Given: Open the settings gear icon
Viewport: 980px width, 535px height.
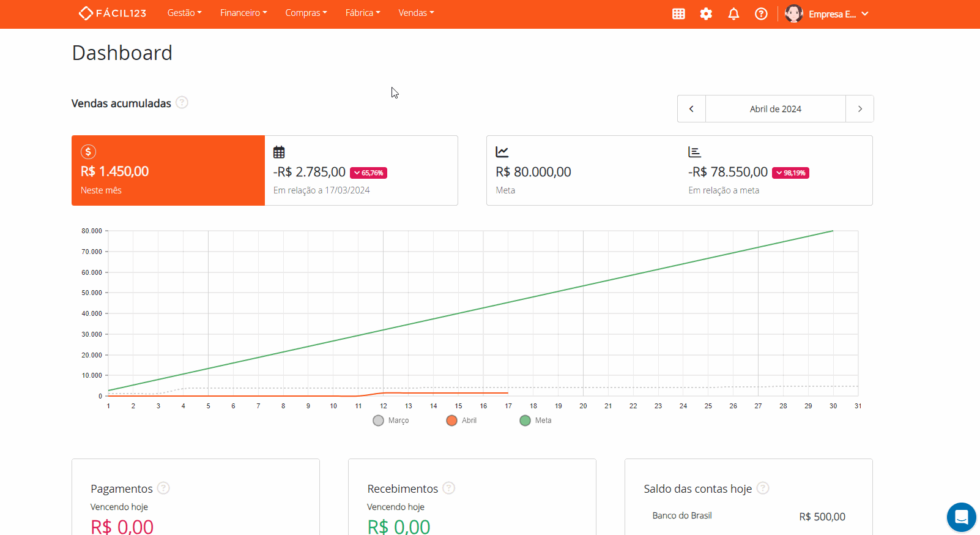Looking at the screenshot, I should tap(706, 13).
